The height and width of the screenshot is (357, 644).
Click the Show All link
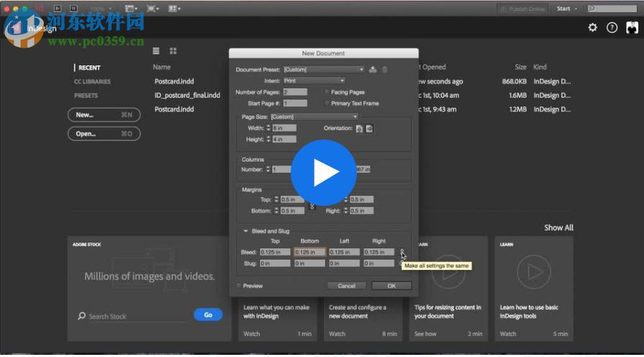point(558,227)
